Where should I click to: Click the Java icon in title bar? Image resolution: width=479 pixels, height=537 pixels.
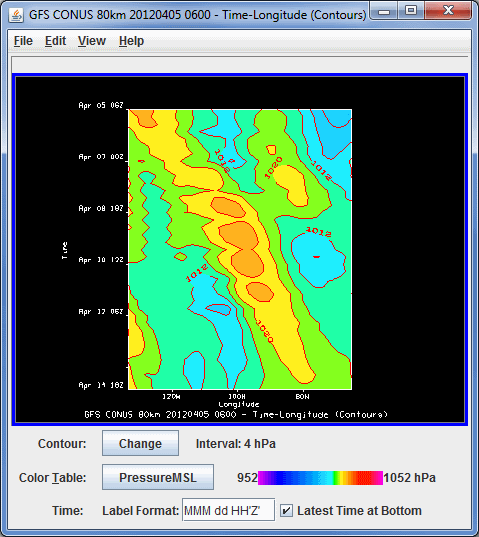[16, 15]
